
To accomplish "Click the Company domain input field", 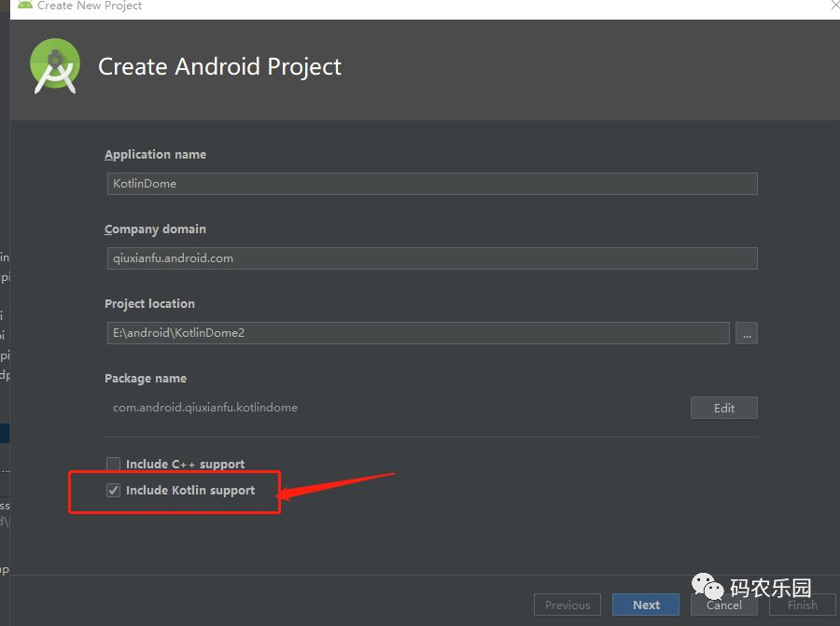I will [432, 258].
